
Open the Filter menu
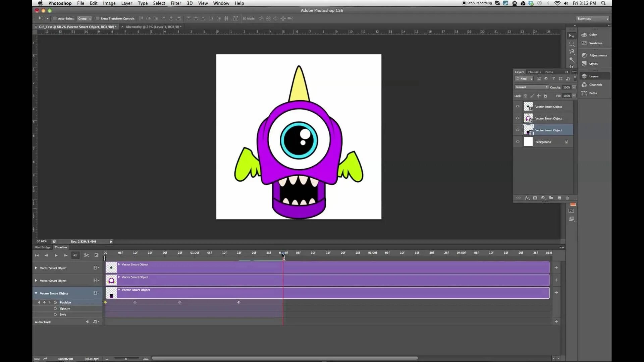(x=176, y=3)
